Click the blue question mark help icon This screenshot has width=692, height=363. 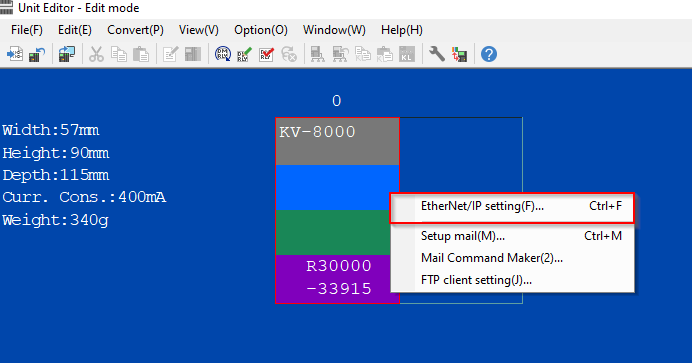489,55
